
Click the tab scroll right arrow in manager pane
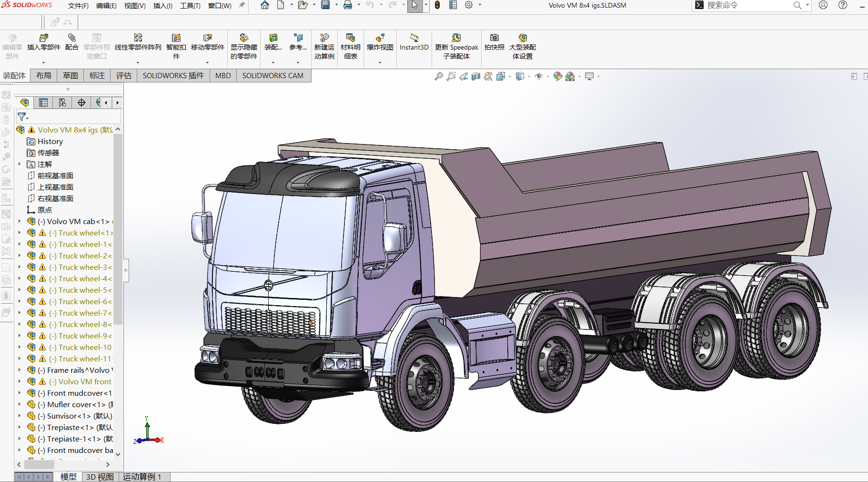pos(117,103)
